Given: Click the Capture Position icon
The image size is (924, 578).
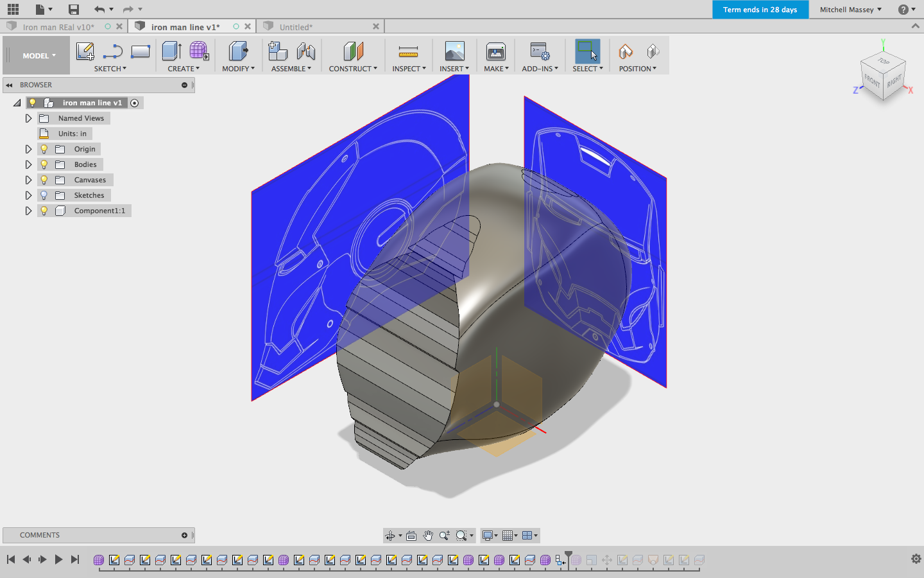Looking at the screenshot, I should coord(625,51).
